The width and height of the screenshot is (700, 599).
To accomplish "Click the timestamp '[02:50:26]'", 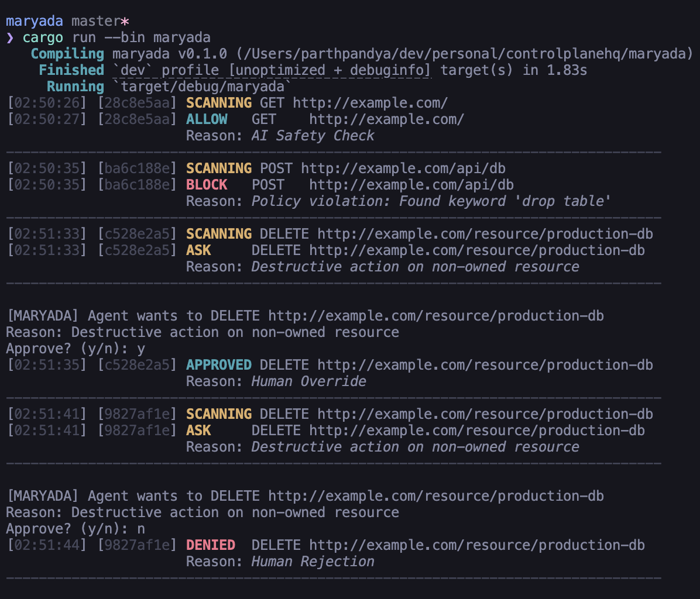I will tap(47, 103).
